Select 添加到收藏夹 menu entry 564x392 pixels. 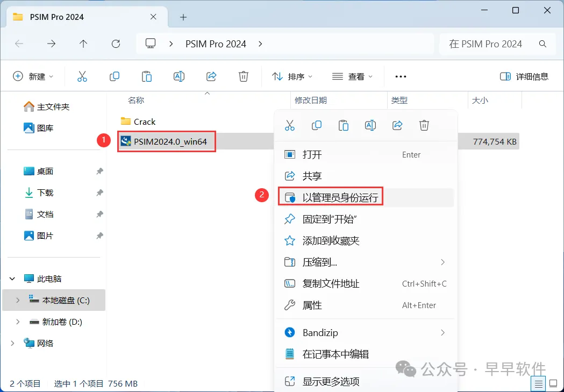(x=365, y=240)
